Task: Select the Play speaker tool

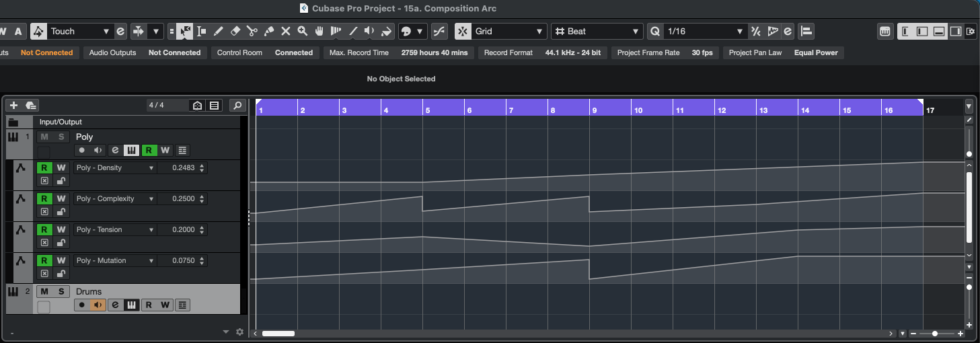Action: 369,31
